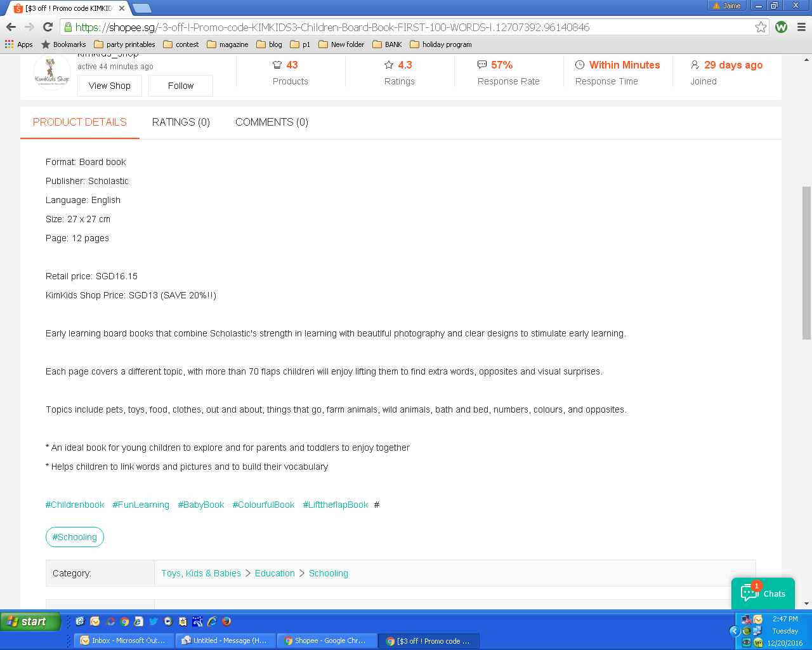Image resolution: width=812 pixels, height=650 pixels.
Task: Click the KimKids Shop avatar logo
Action: point(52,73)
